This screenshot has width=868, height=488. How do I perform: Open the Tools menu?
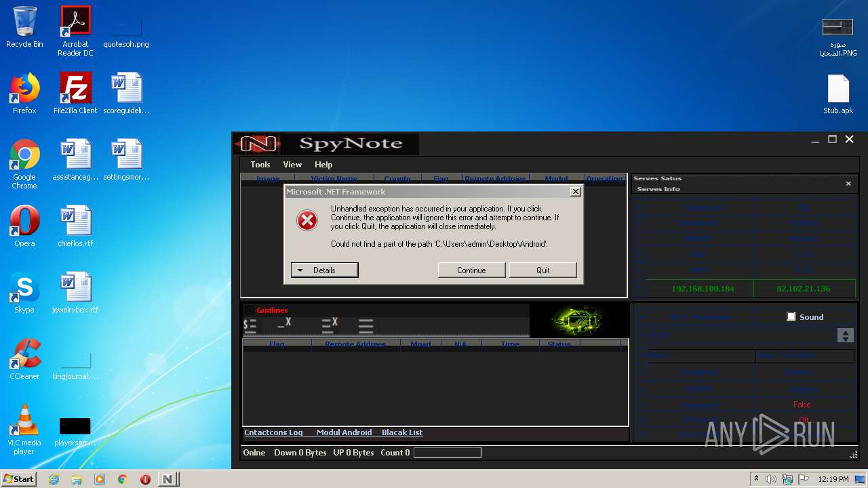(260, 164)
